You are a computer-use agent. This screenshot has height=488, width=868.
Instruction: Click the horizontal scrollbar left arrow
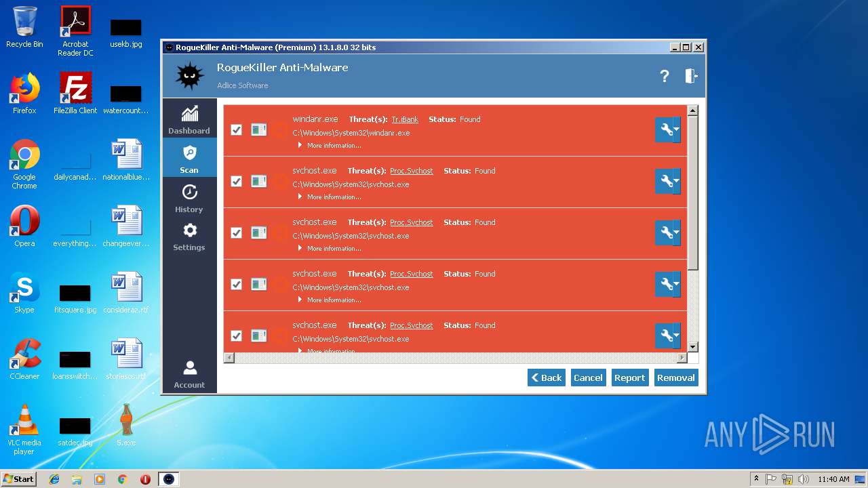pyautogui.click(x=229, y=357)
